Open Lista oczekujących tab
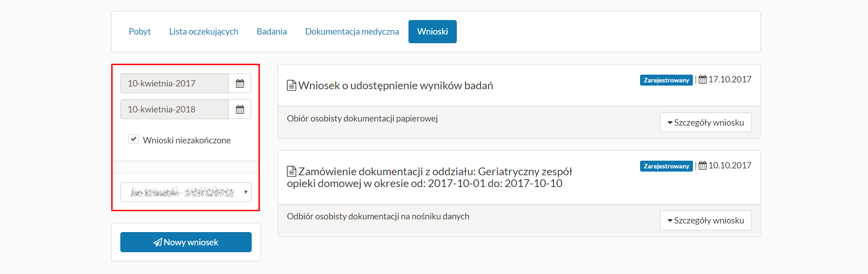 [204, 31]
